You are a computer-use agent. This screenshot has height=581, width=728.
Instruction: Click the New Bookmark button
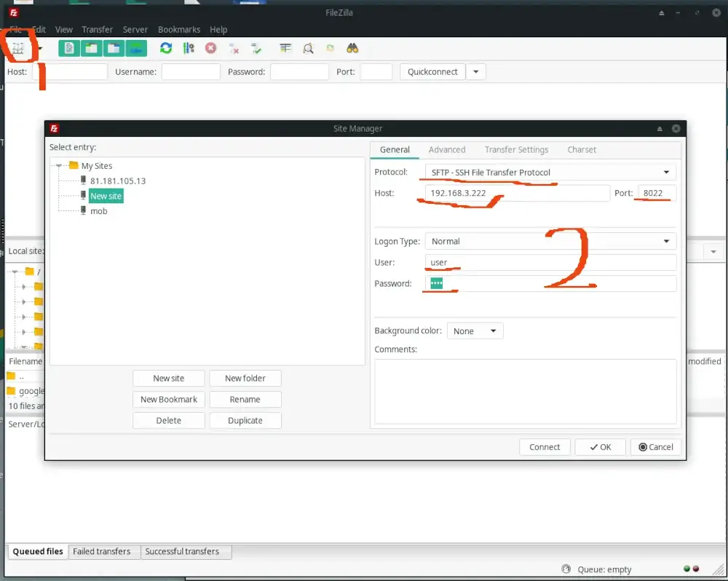coord(169,400)
